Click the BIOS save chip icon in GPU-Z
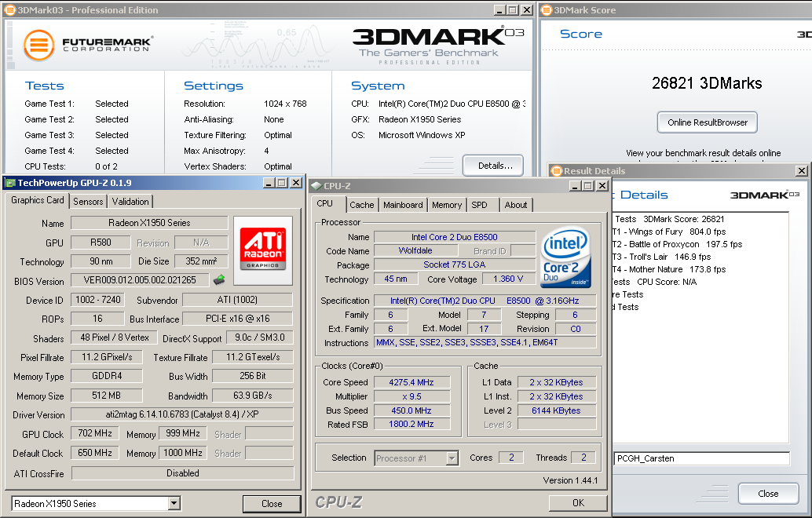Screen dimensions: 812x518 [x=219, y=280]
